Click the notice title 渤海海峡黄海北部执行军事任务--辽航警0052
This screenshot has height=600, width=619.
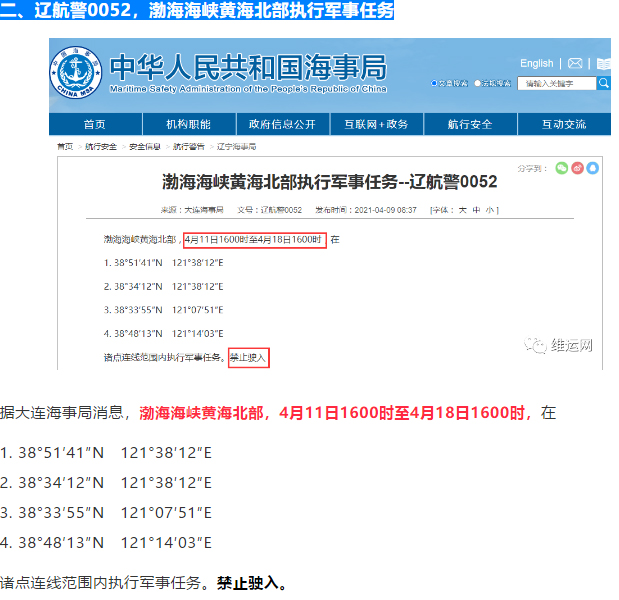point(330,182)
